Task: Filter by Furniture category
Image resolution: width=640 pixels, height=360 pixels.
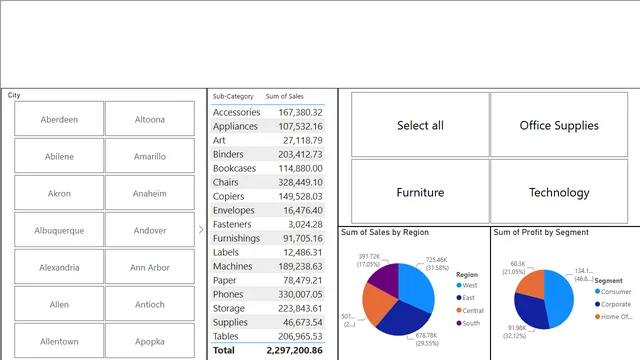Action: click(420, 191)
